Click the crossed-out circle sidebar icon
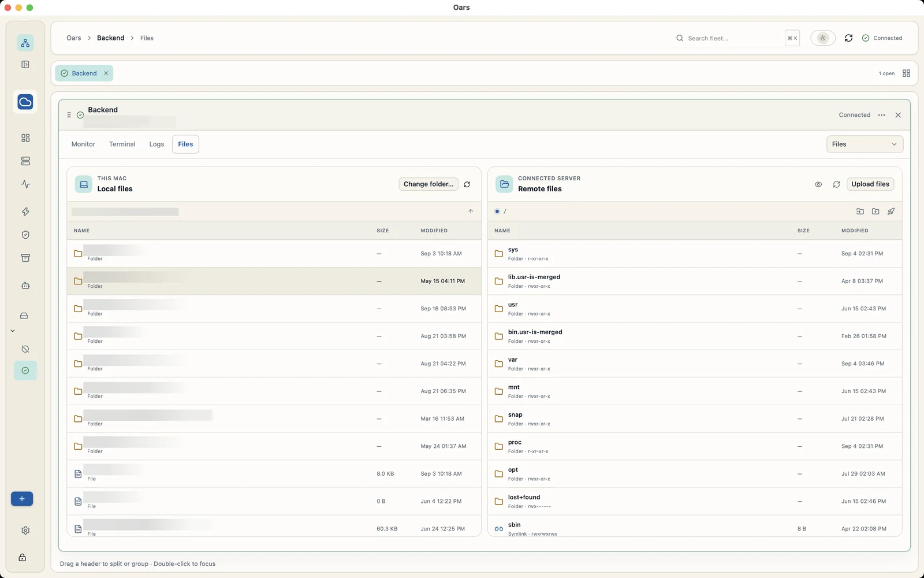 coord(25,349)
